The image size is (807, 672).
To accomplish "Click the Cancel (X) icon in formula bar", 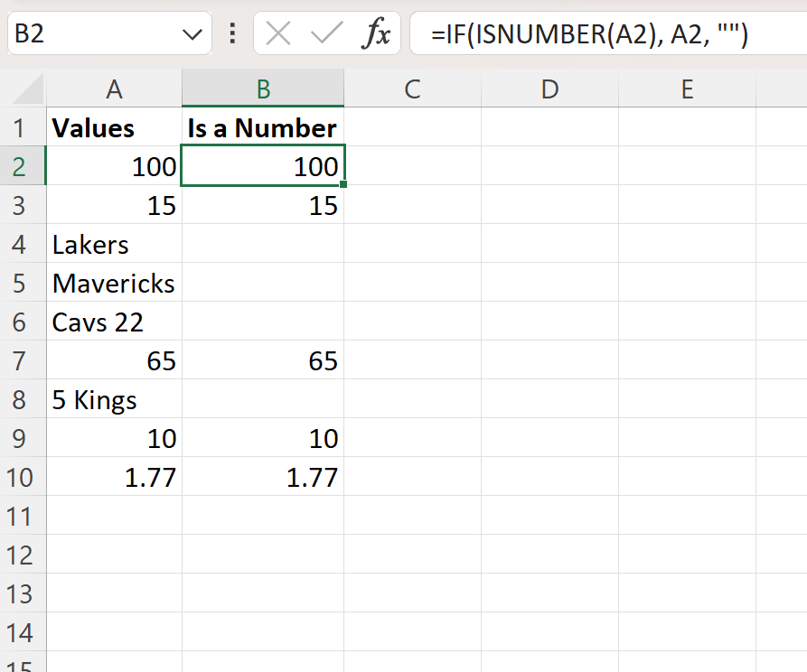I will coord(277,33).
